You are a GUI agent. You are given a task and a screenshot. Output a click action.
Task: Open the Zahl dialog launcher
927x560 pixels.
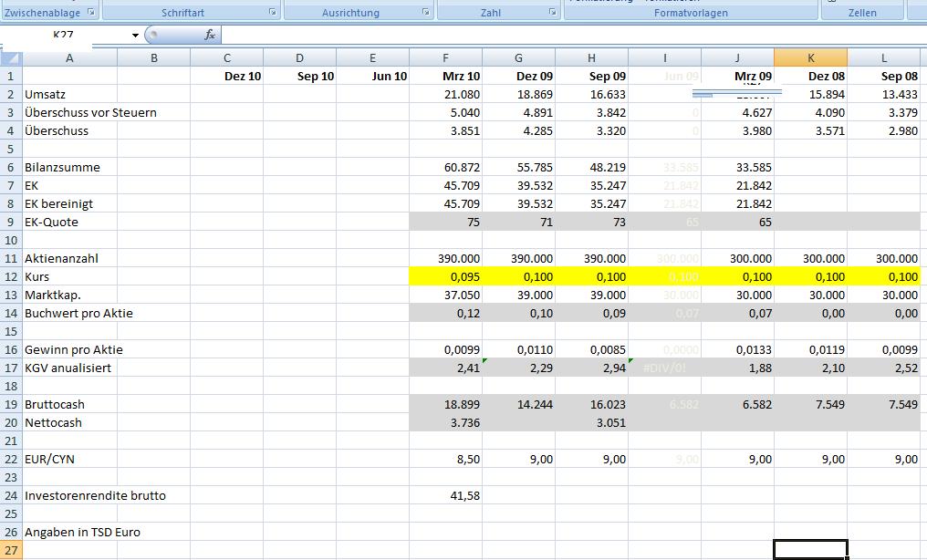pos(552,13)
